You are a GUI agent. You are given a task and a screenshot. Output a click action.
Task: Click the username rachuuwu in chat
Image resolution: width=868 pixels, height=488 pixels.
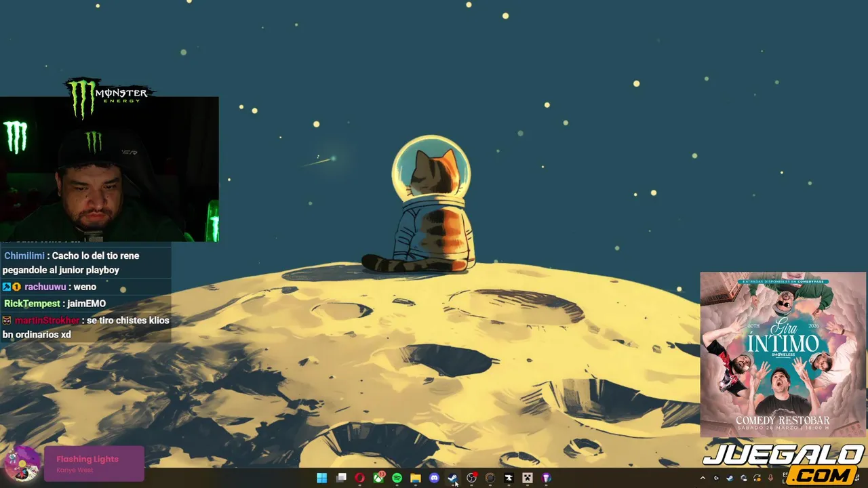coord(45,287)
